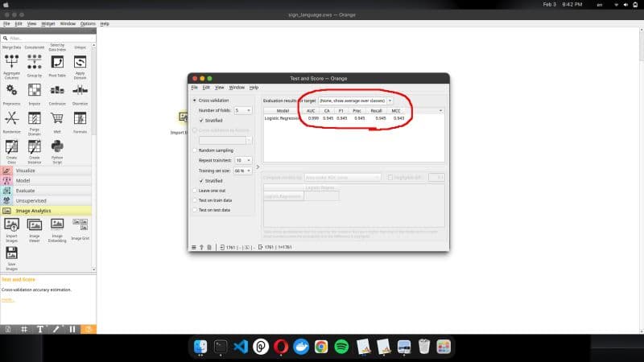Viewport: 644px width, 362px height.
Task: Select the Discretize widget icon
Action: (80, 90)
